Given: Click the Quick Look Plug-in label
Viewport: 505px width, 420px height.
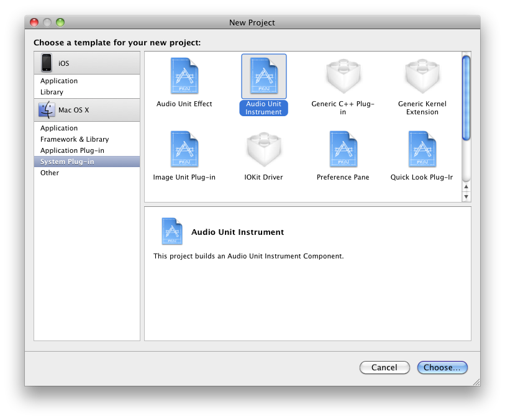Looking at the screenshot, I should [422, 177].
